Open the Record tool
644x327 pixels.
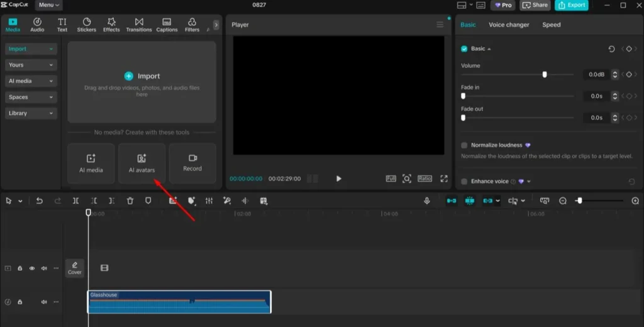192,163
